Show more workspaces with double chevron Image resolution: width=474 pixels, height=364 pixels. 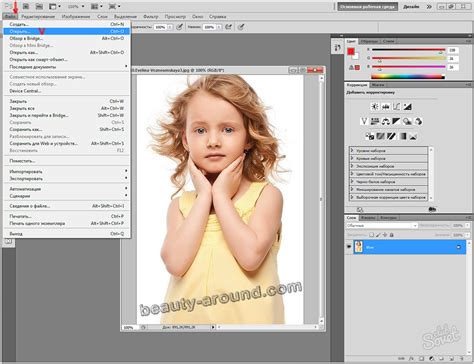(x=429, y=6)
